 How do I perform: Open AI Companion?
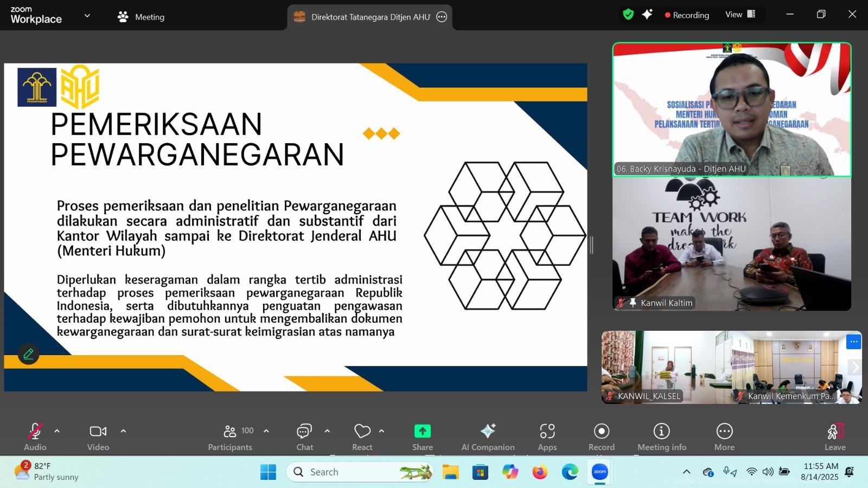(488, 437)
